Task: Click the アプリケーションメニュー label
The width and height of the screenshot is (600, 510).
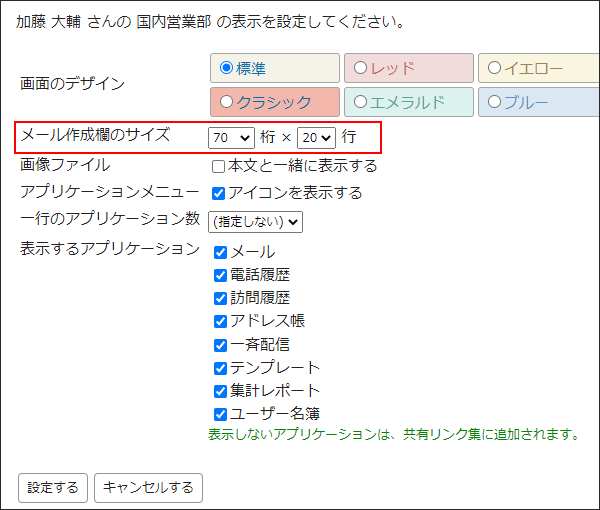Action: point(109,191)
